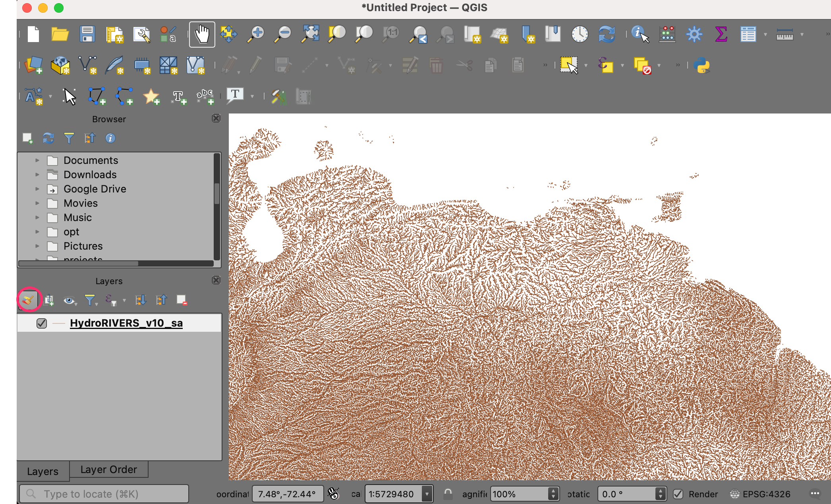Click the Zoom In magnifier tool
This screenshot has height=504, width=831.
(256, 34)
